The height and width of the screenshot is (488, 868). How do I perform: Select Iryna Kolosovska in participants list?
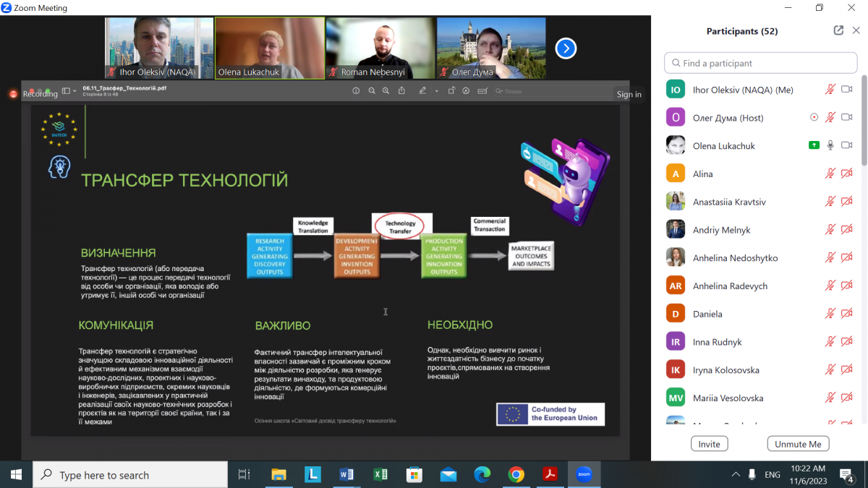pos(726,370)
